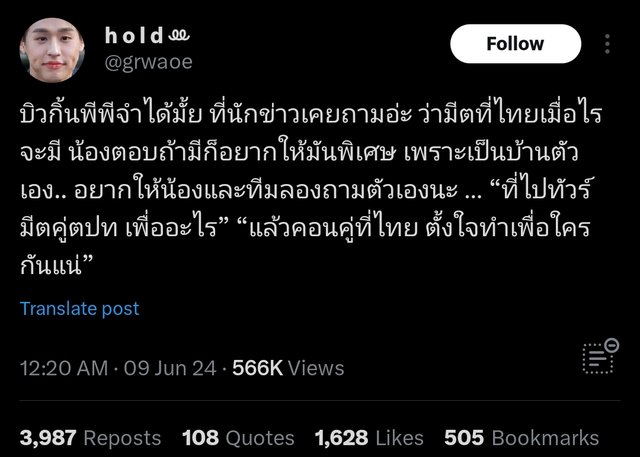Click the Reposts label text

click(x=122, y=438)
